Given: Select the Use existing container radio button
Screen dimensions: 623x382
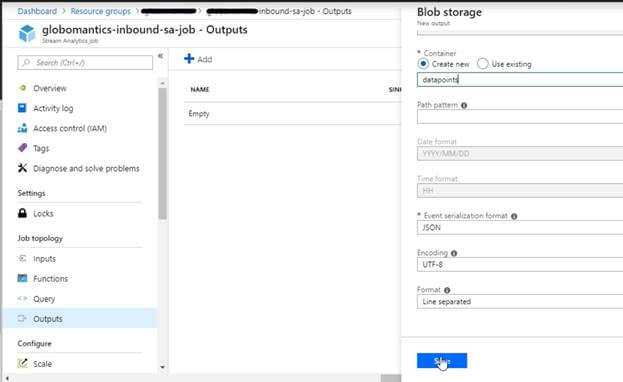Looking at the screenshot, I should point(483,64).
